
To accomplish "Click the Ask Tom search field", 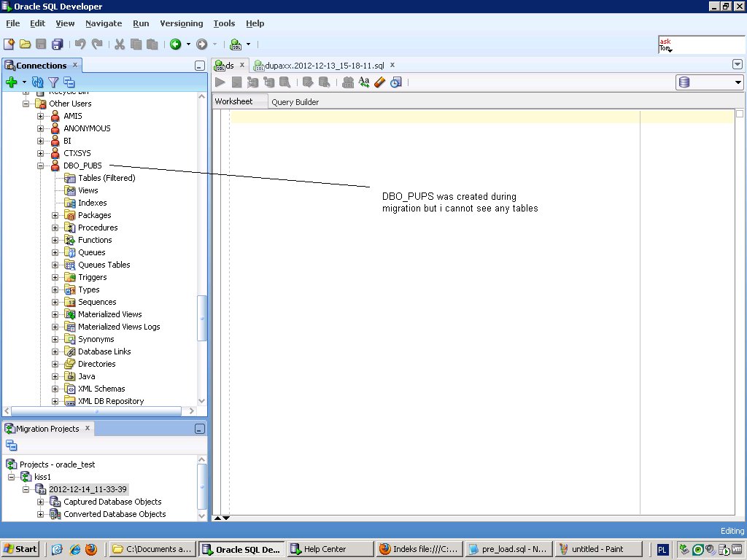I will click(x=701, y=44).
